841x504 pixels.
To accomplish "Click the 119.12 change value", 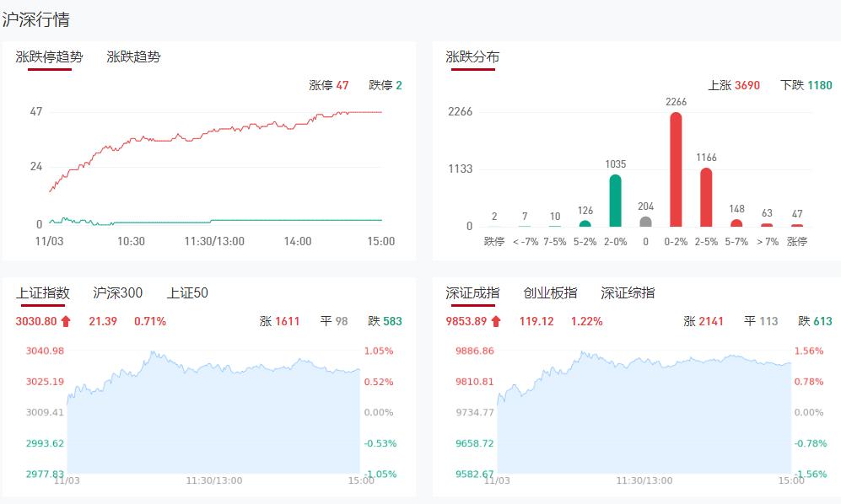I will click(x=536, y=321).
